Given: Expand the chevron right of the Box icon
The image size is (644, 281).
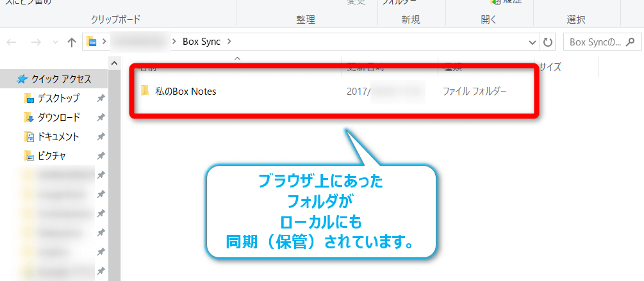Looking at the screenshot, I should pos(104,42).
